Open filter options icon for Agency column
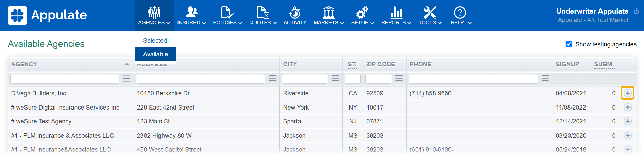644x155 pixels. click(126, 79)
